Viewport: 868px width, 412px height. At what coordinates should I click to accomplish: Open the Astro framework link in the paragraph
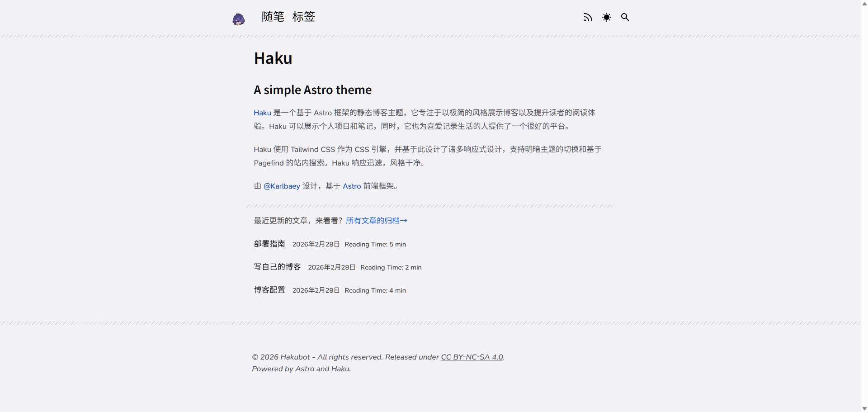pos(351,186)
